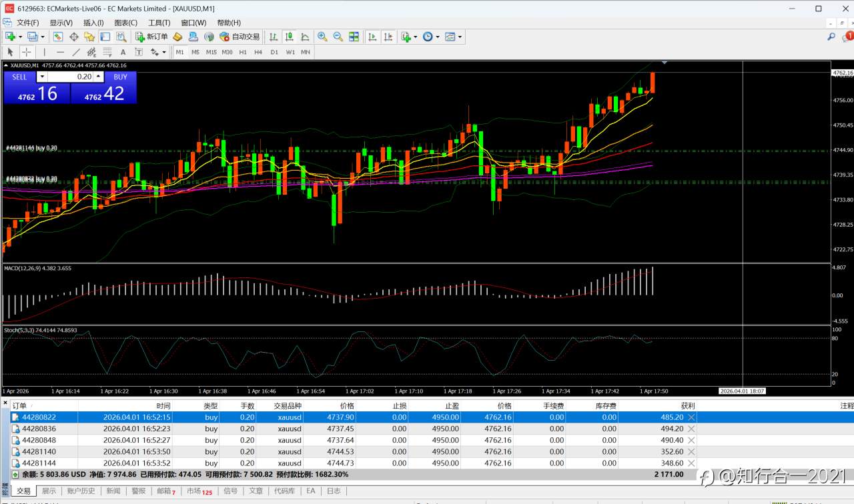Select the crosshair cursor tool
854x504 pixels.
(x=27, y=52)
